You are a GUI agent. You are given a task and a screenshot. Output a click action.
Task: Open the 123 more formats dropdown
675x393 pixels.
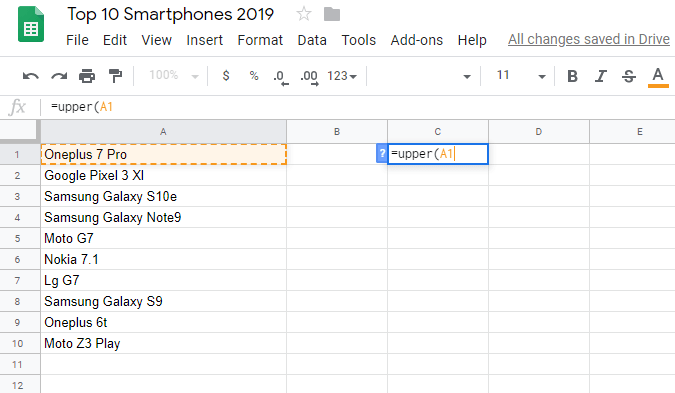342,76
